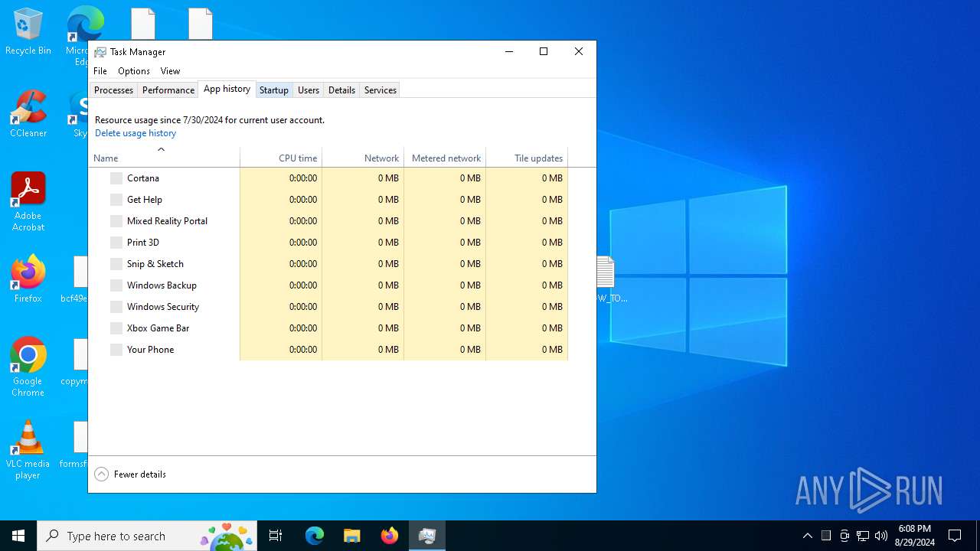Select the Xbox Game Bar row name
The width and height of the screenshot is (980, 551).
[158, 328]
